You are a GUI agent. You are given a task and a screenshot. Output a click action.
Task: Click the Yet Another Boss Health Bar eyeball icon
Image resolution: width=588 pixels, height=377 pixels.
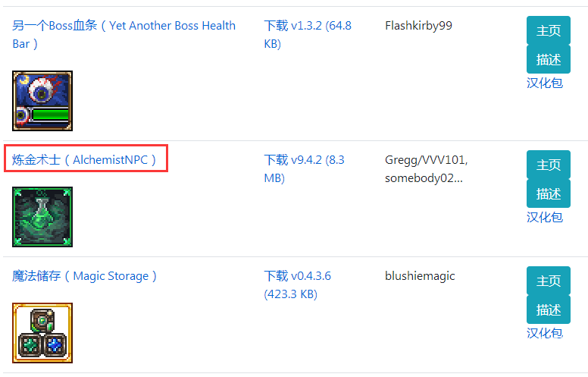[x=42, y=101]
